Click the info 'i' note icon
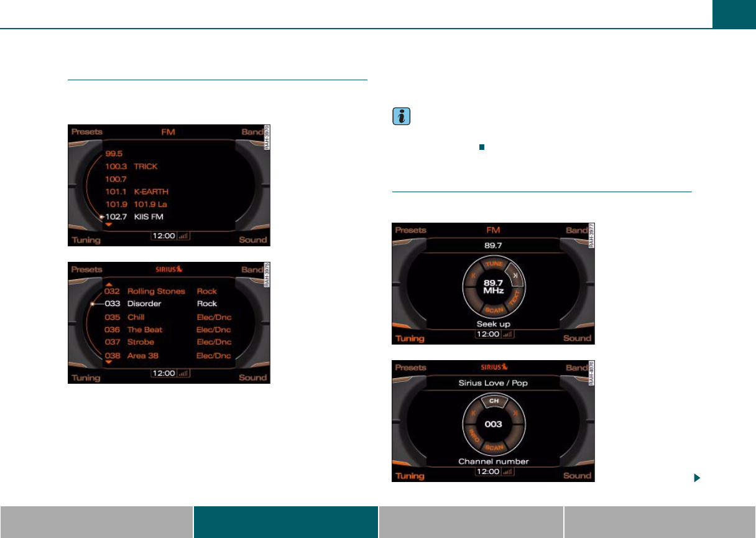The image size is (756, 538). pos(400,118)
